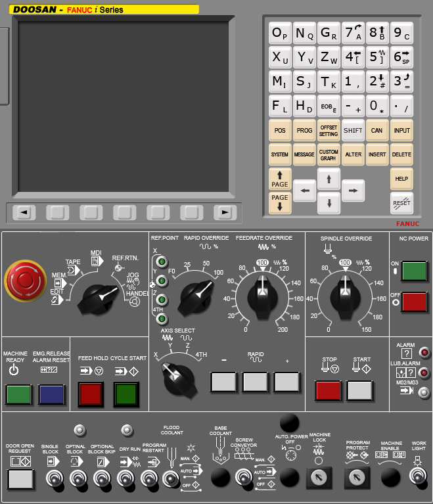Click the BASE COOLANT black button
This screenshot has width=433, height=504.
coord(221,478)
